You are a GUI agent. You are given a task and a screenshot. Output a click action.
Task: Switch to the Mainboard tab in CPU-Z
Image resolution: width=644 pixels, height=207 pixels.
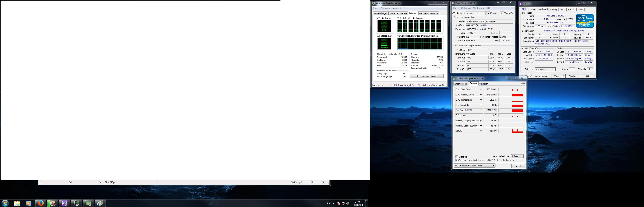click(543, 10)
